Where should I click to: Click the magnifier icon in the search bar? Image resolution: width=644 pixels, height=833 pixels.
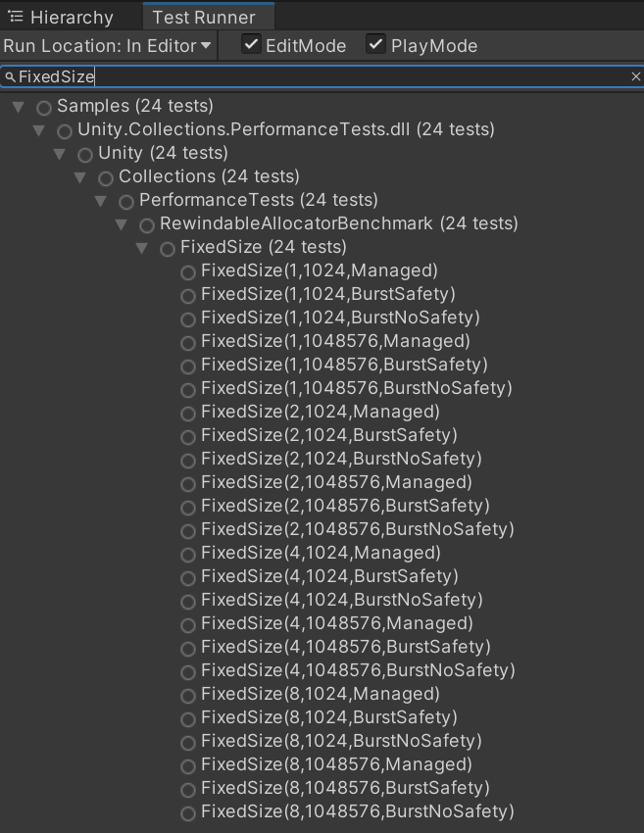click(10, 75)
